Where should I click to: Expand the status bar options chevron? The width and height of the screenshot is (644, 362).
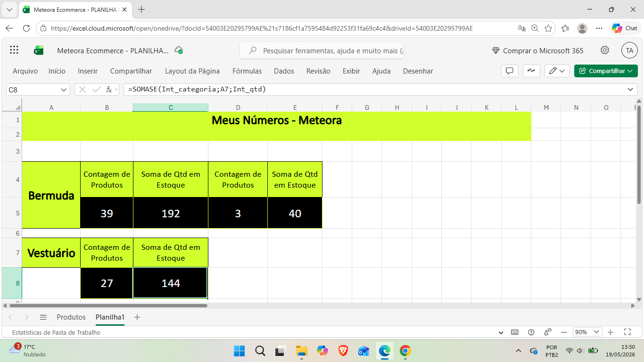coord(501,332)
